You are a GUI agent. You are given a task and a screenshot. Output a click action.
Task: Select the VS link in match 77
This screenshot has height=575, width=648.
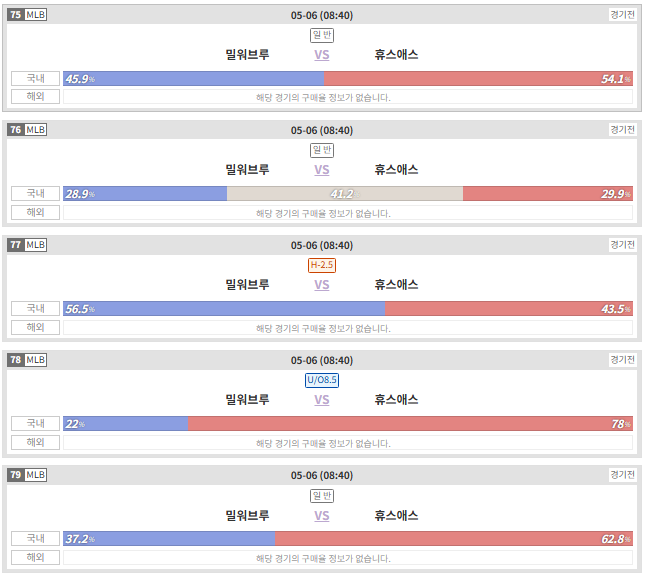point(322,285)
